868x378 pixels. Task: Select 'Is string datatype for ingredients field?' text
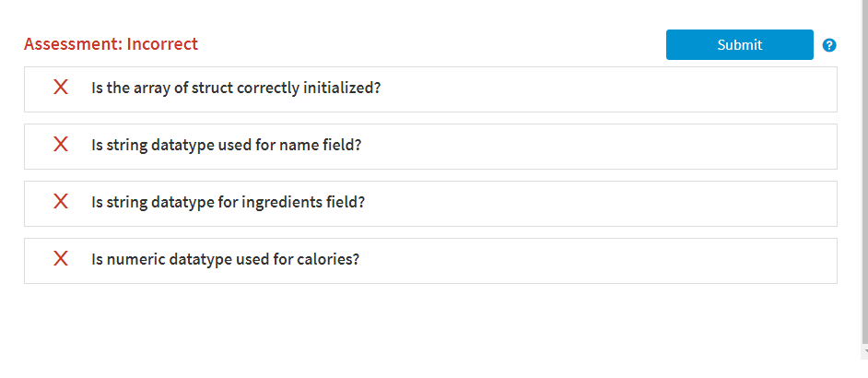click(229, 202)
